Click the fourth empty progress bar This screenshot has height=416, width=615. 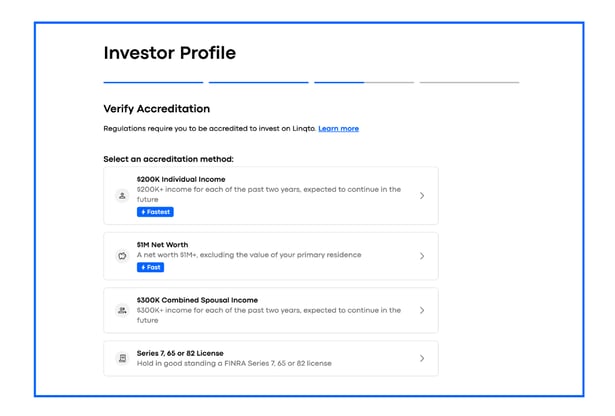(469, 82)
